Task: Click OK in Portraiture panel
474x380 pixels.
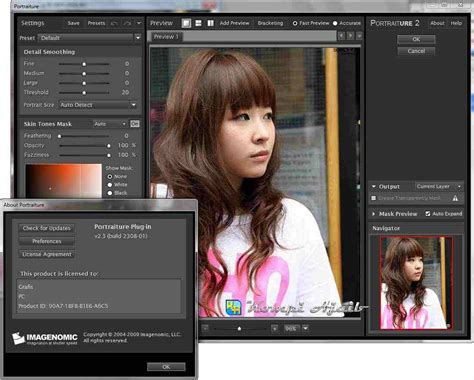Action: tap(416, 39)
